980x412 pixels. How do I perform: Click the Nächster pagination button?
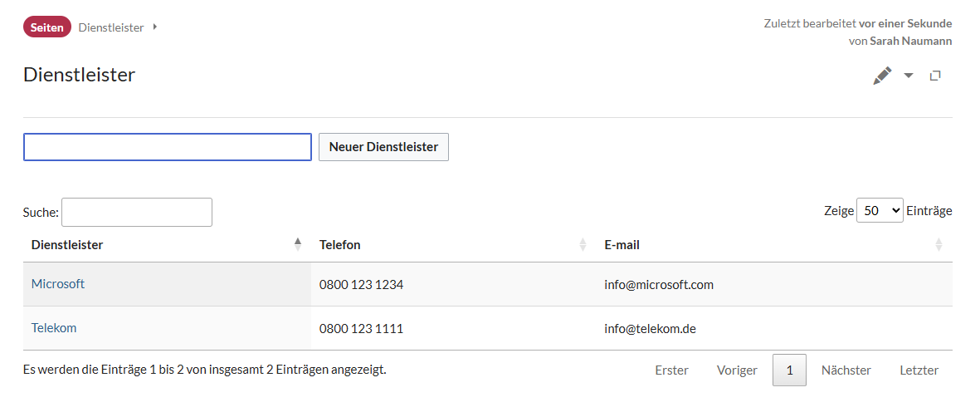pos(846,370)
